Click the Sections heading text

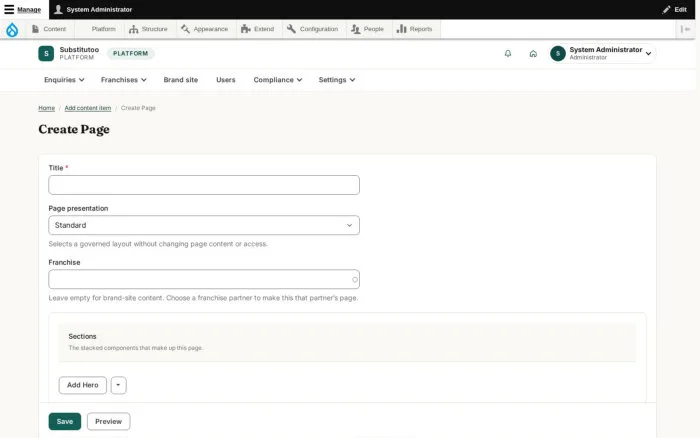pos(82,336)
